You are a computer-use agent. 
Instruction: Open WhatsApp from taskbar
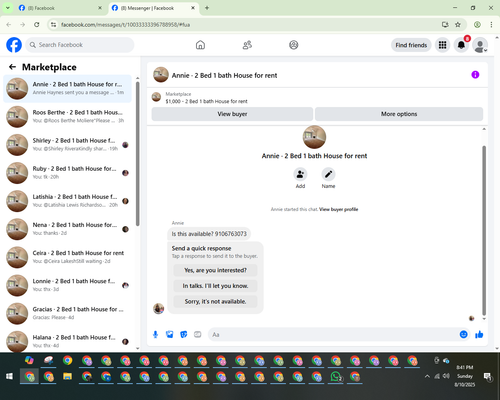coord(336,377)
